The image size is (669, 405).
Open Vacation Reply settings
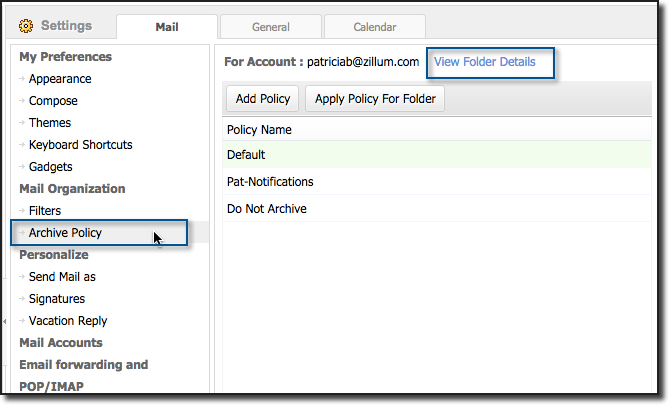coord(68,321)
